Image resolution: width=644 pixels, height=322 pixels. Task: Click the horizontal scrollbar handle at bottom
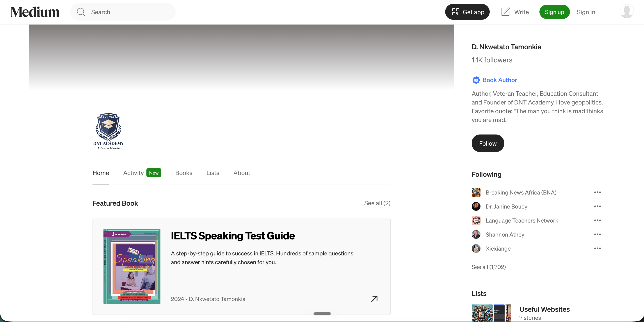click(x=322, y=313)
